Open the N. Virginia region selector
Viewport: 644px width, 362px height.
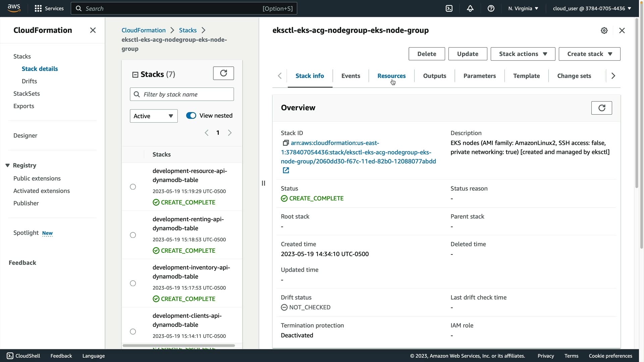pos(523,8)
